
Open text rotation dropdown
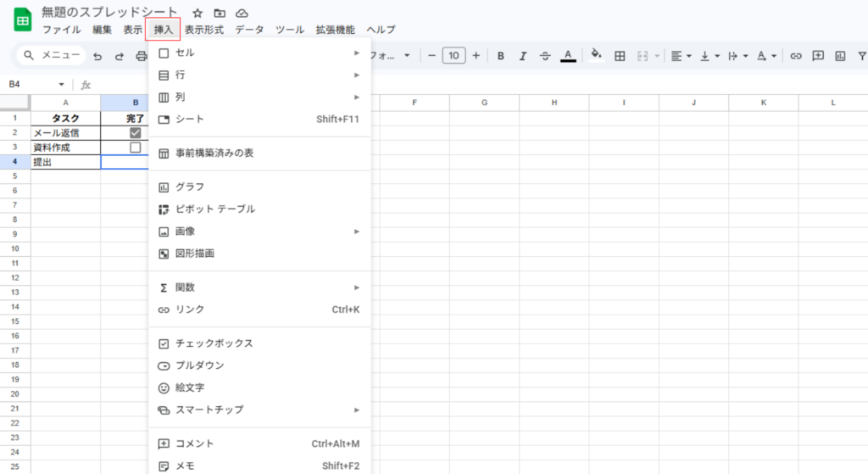[766, 56]
